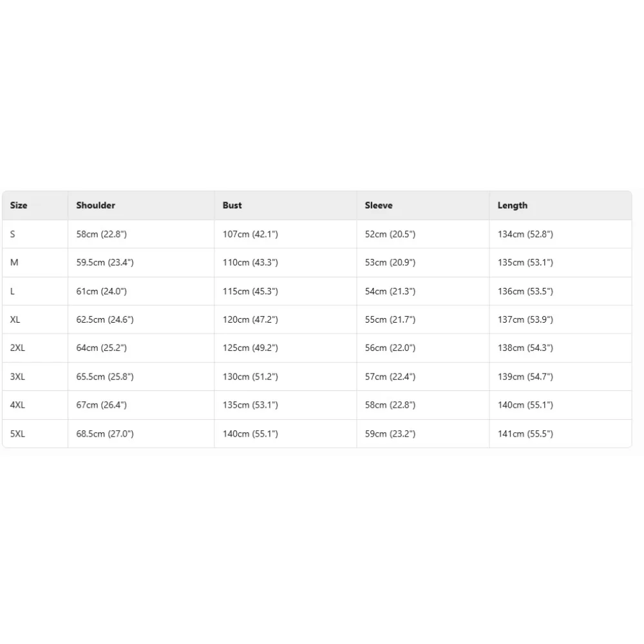
Task: Click the Shoulder column header
Action: (x=95, y=205)
